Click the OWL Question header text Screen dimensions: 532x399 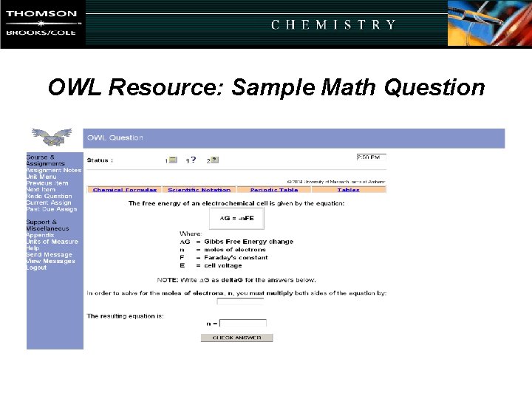coord(115,137)
